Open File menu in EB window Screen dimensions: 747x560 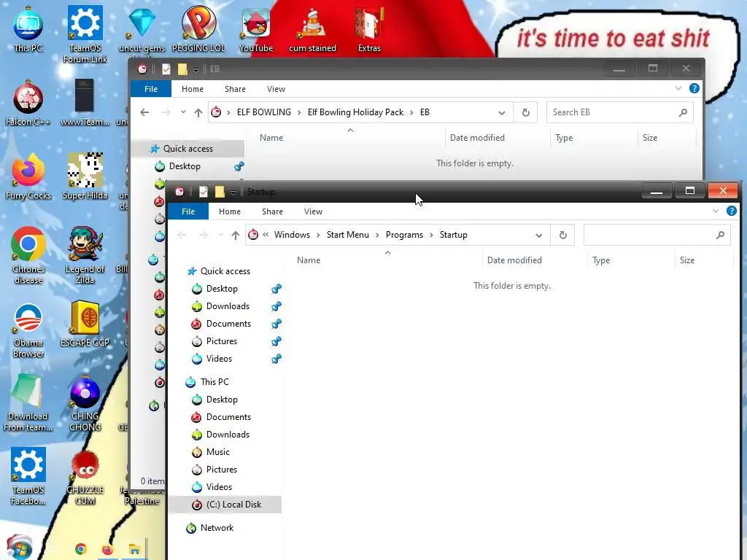tap(151, 89)
